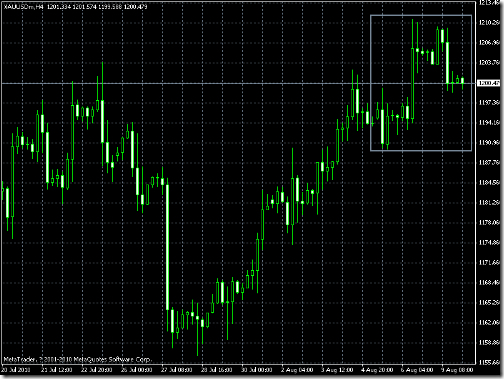Click the 28 Jul 16:00 time label

[217, 370]
